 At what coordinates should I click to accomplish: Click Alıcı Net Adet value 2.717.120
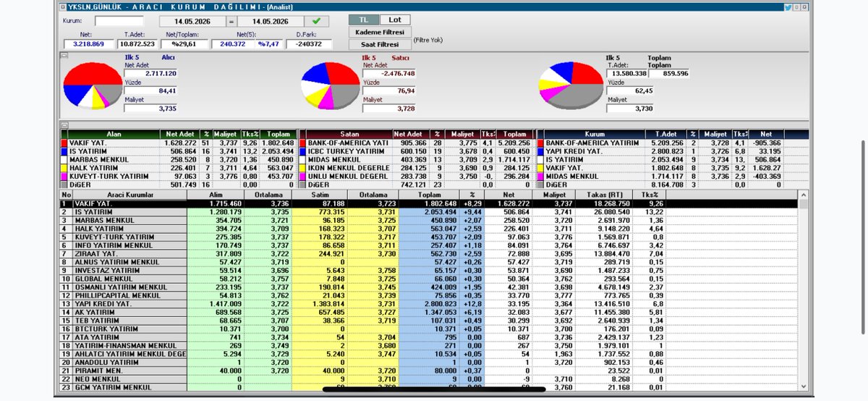click(x=149, y=74)
